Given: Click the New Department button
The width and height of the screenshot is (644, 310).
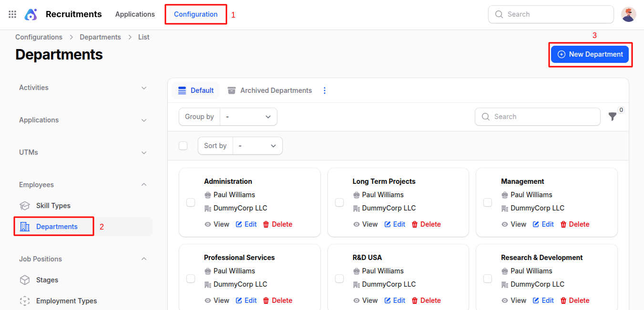Looking at the screenshot, I should (590, 54).
